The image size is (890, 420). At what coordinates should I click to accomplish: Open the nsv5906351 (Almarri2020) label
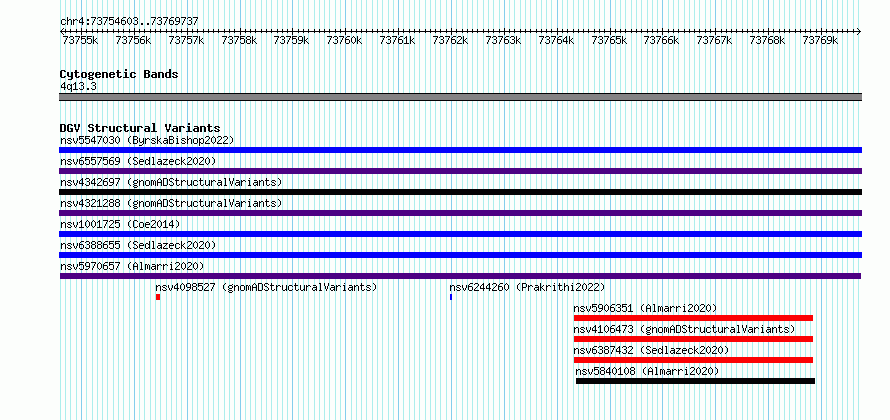[x=645, y=308]
